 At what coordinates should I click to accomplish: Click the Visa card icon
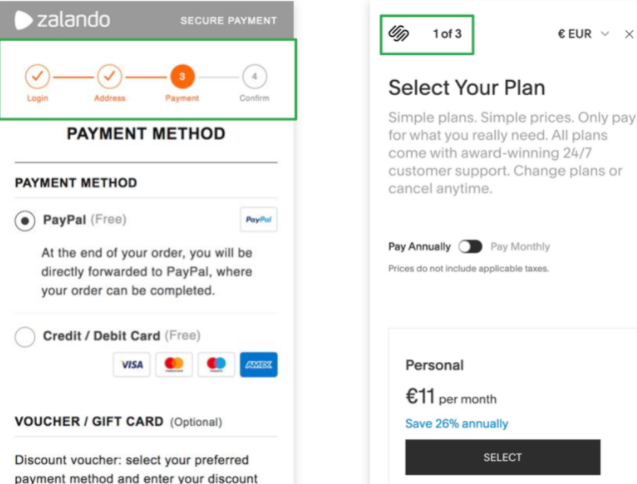(132, 365)
